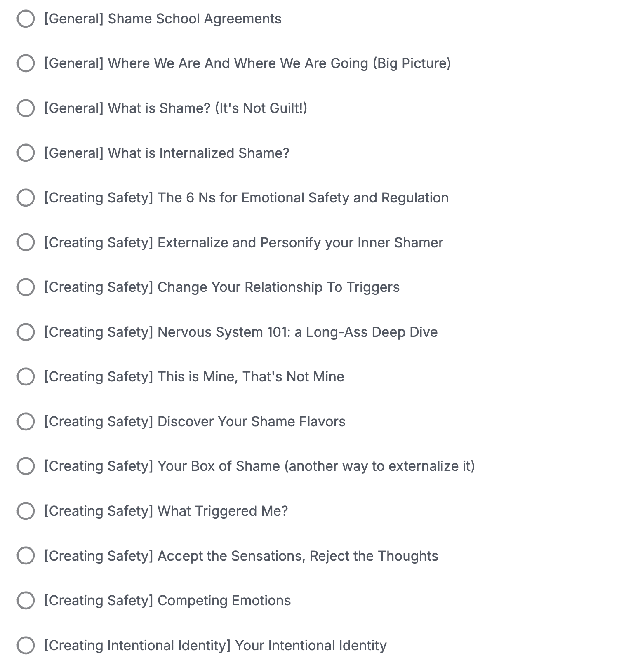626x672 pixels.
Task: Open Nervous System 101 Long-Ass Deep Dive
Action: [241, 332]
